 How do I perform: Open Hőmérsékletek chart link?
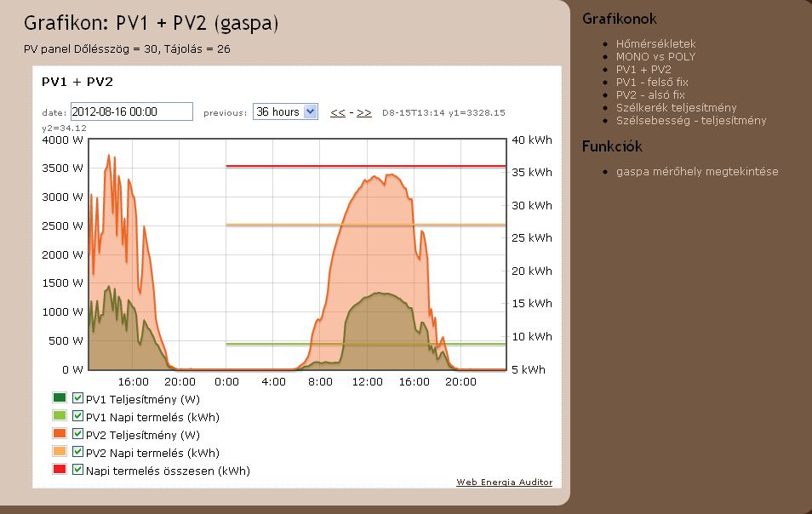655,44
